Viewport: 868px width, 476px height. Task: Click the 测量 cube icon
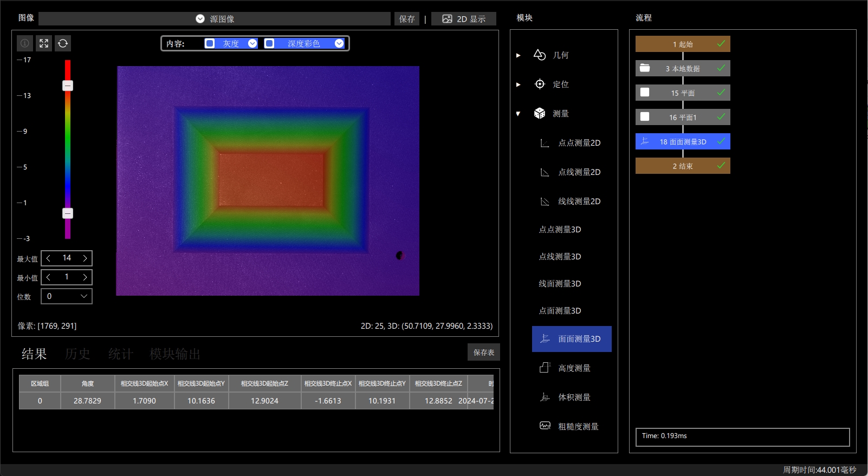540,113
